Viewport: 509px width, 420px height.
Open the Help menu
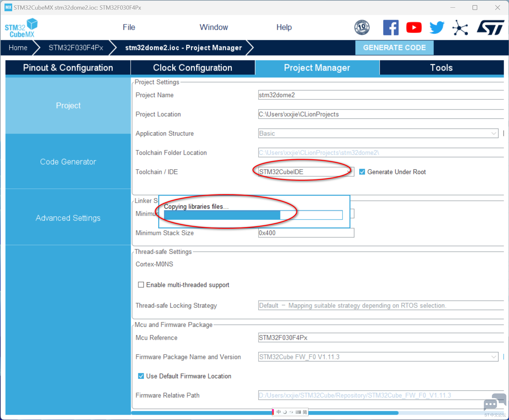(284, 27)
